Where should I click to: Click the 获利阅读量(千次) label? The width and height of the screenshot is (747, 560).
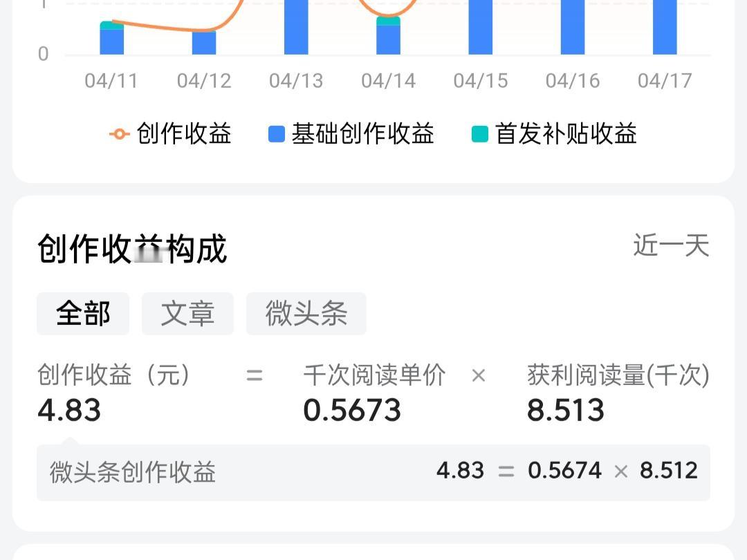[618, 375]
